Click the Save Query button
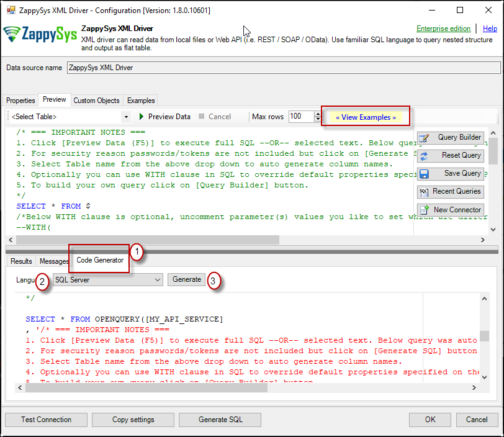This screenshot has width=504, height=437. click(x=451, y=174)
